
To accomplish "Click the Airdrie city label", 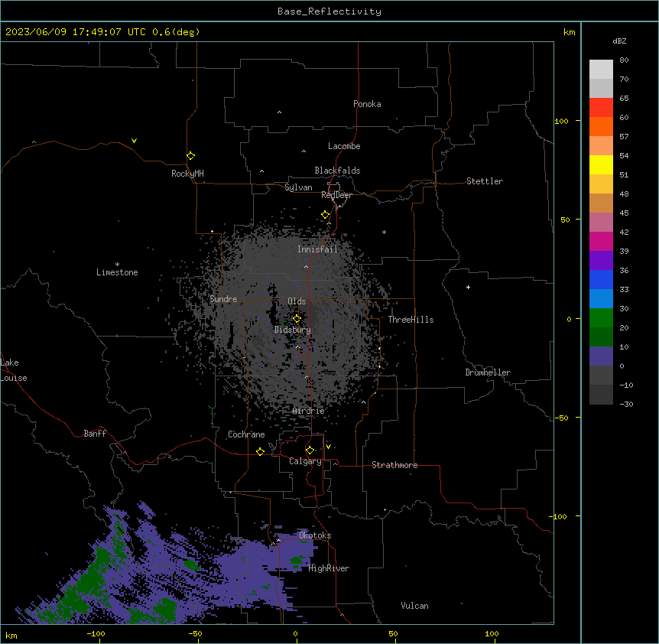I will click(308, 411).
